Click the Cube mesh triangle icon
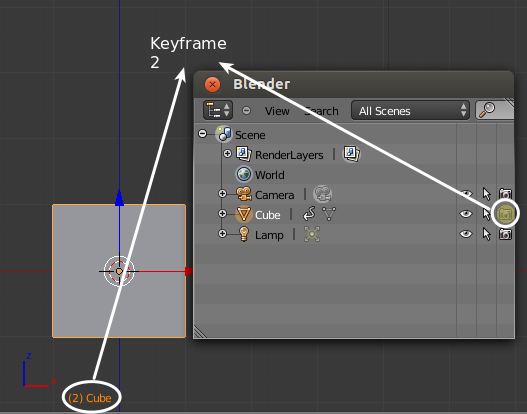527x414 pixels. 329,214
